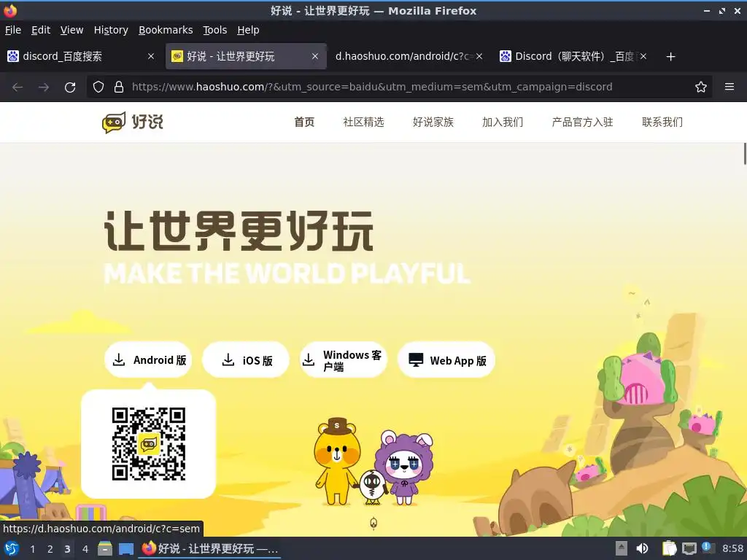Click the removable media tray icon
Image resolution: width=747 pixels, height=560 pixels.
pyautogui.click(x=622, y=548)
